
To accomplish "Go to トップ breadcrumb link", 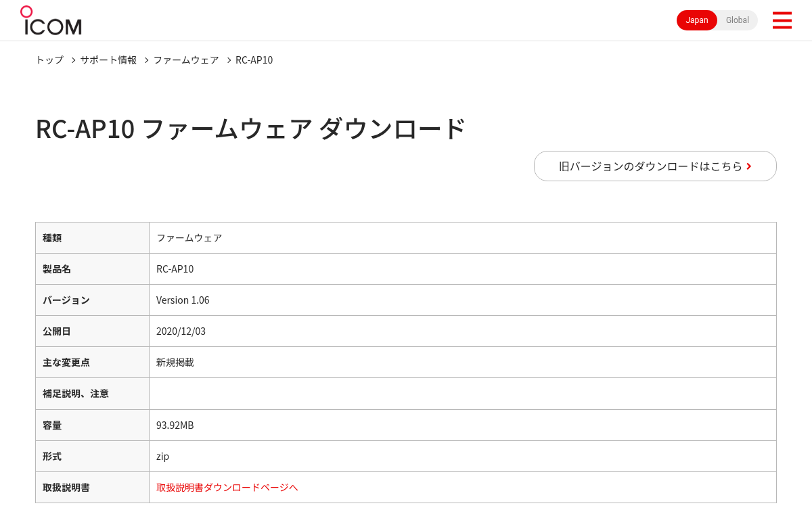I will 49,60.
